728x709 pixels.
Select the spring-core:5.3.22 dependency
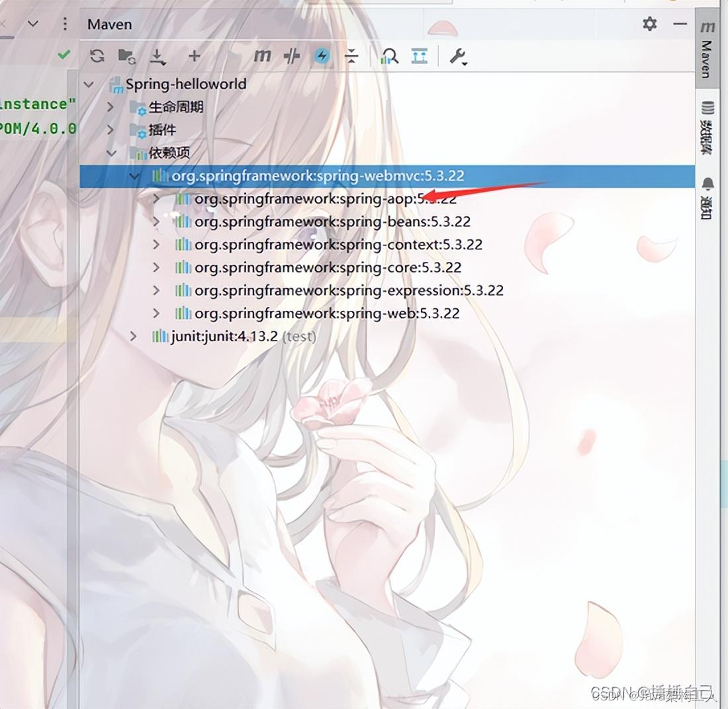(x=328, y=267)
